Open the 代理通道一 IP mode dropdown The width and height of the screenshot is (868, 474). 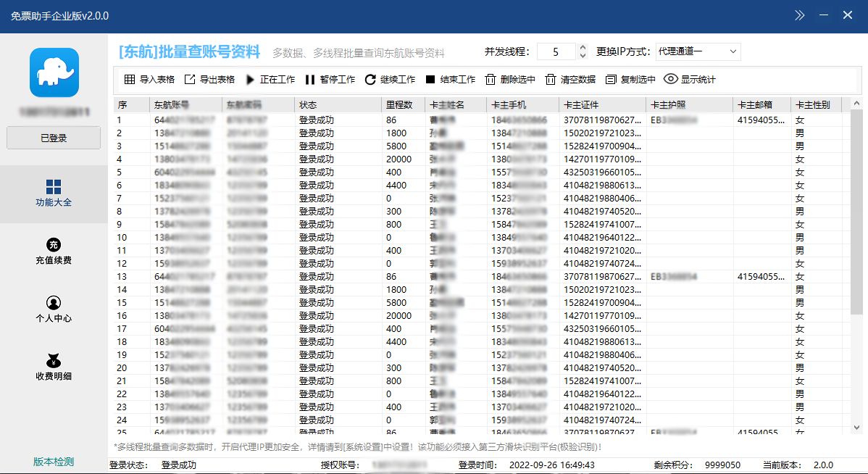698,51
